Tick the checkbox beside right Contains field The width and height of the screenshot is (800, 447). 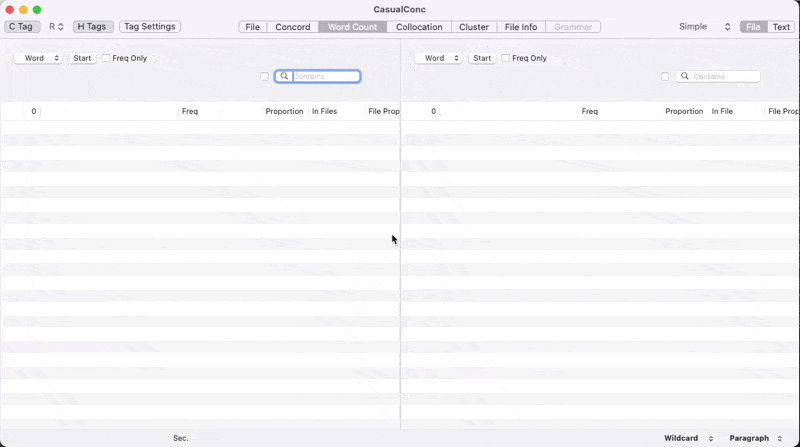coord(665,77)
